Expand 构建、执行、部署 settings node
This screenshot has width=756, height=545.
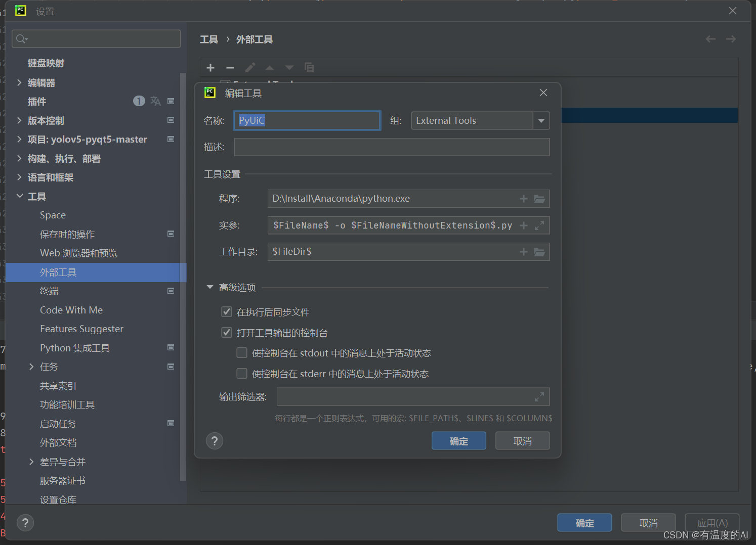[x=19, y=158]
